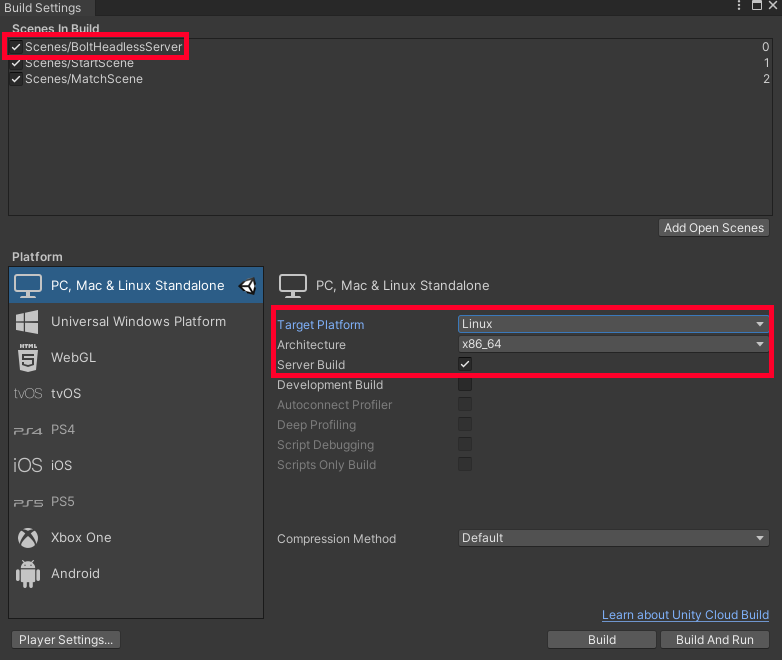The height and width of the screenshot is (660, 782).
Task: Select the Scenes/MatchScene entry in list
Action: [x=84, y=79]
